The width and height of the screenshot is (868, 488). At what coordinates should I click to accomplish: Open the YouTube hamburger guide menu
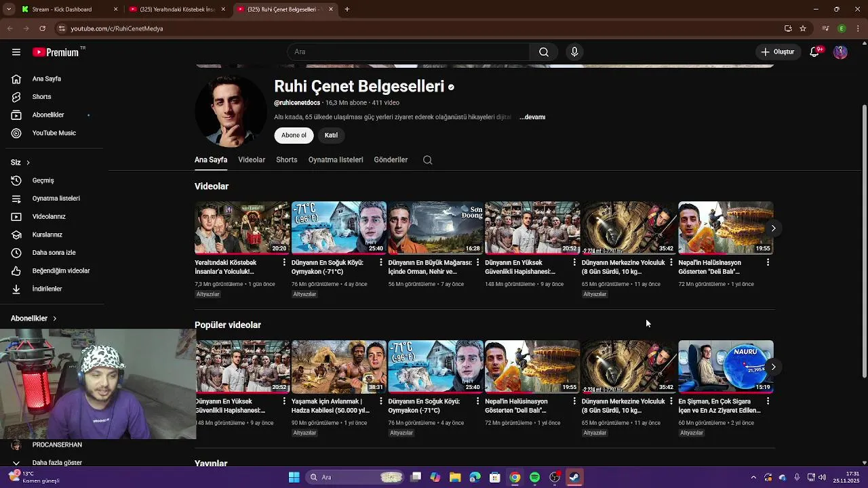point(16,52)
